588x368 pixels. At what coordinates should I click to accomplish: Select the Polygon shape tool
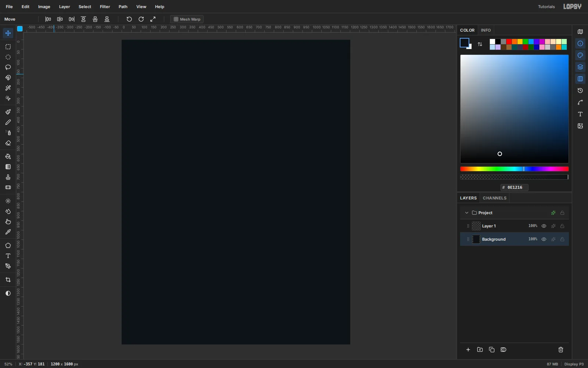coord(8,245)
